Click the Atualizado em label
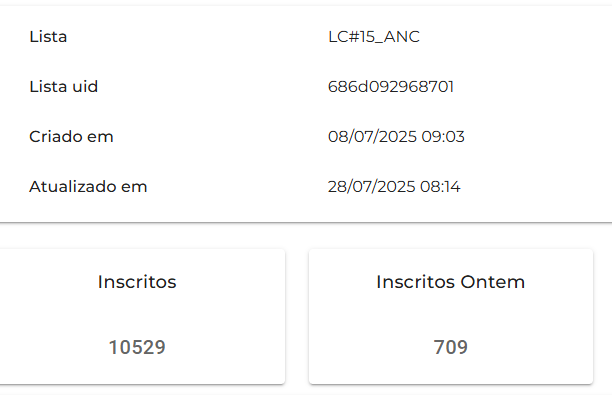This screenshot has width=612, height=395. [88, 187]
